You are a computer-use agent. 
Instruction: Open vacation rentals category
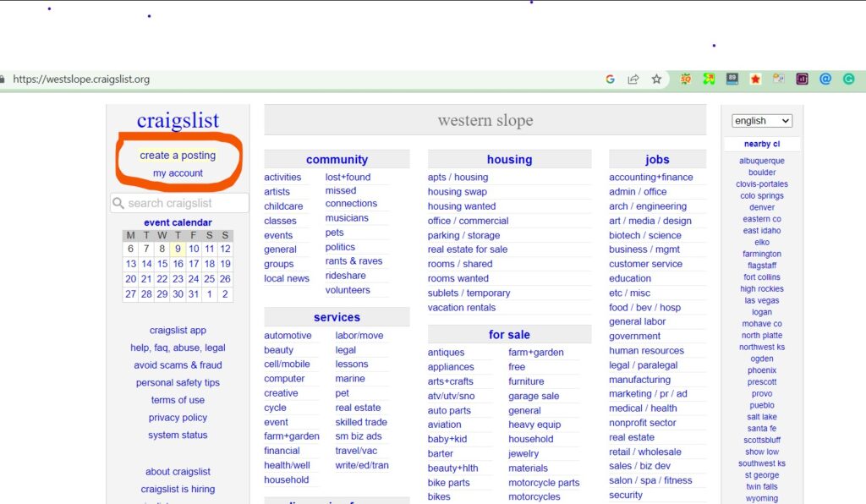[462, 308]
